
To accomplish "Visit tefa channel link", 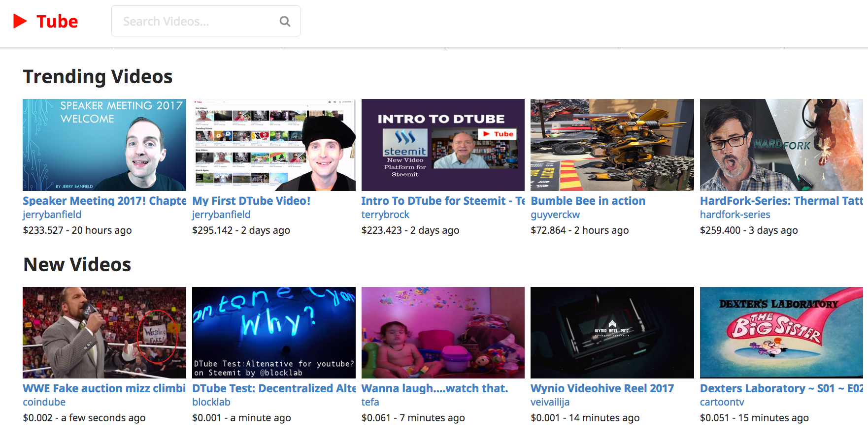I will (370, 402).
